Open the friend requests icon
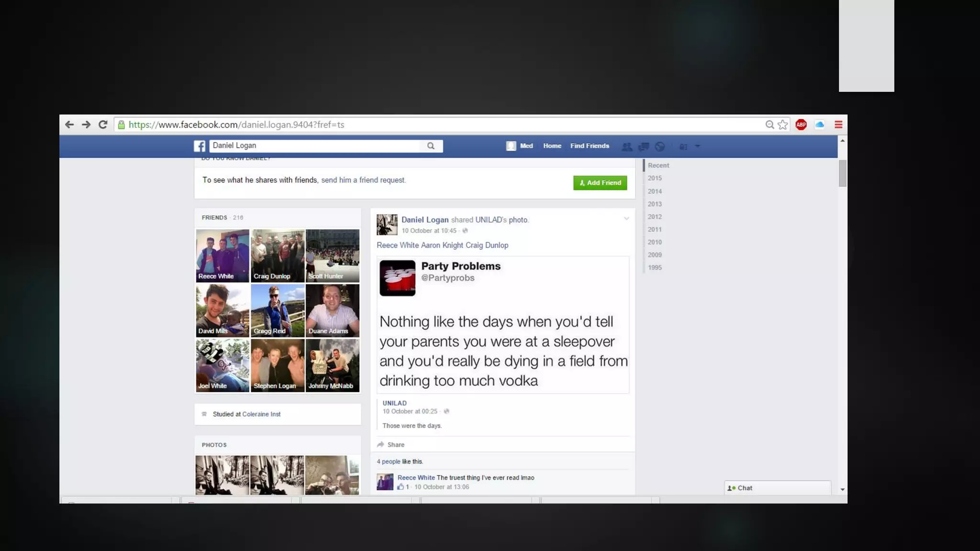Screen dimensions: 980x551 click(626, 147)
